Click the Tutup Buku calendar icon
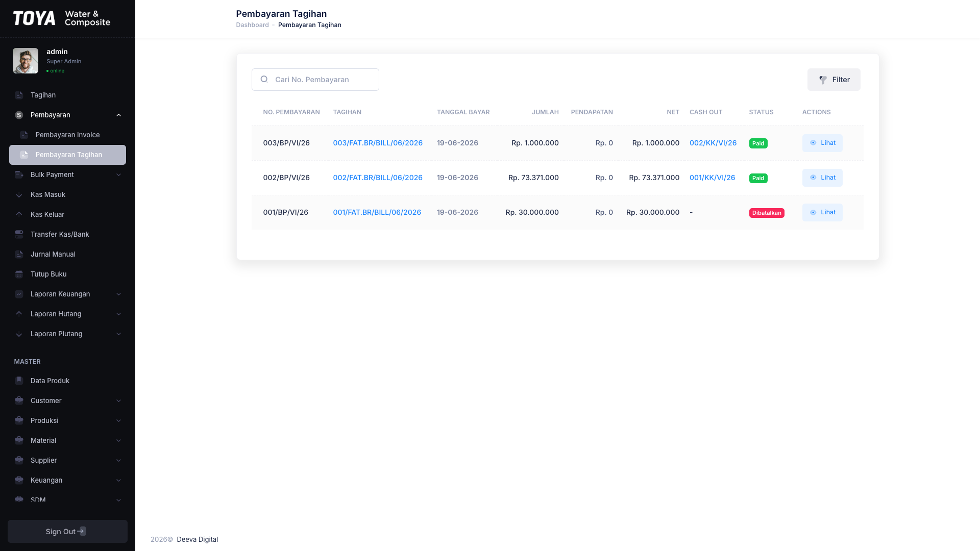The width and height of the screenshot is (980, 551). click(x=19, y=274)
